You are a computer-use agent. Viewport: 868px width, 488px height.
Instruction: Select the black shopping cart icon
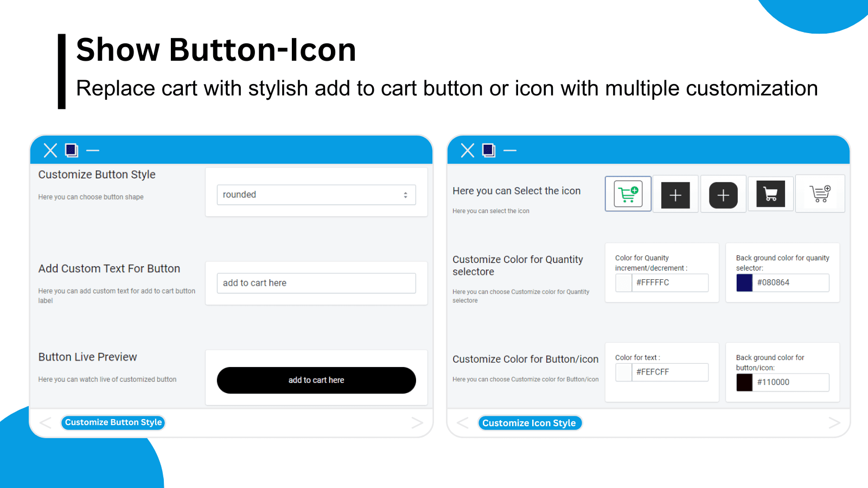770,194
